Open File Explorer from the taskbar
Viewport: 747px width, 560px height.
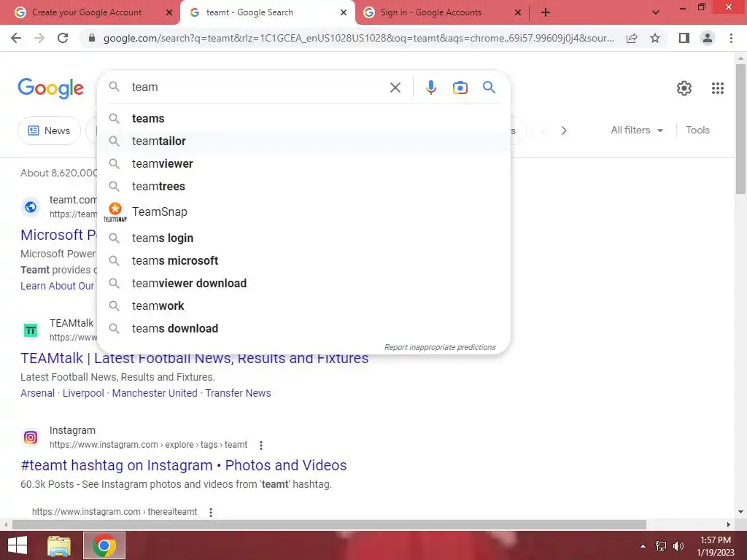click(58, 545)
